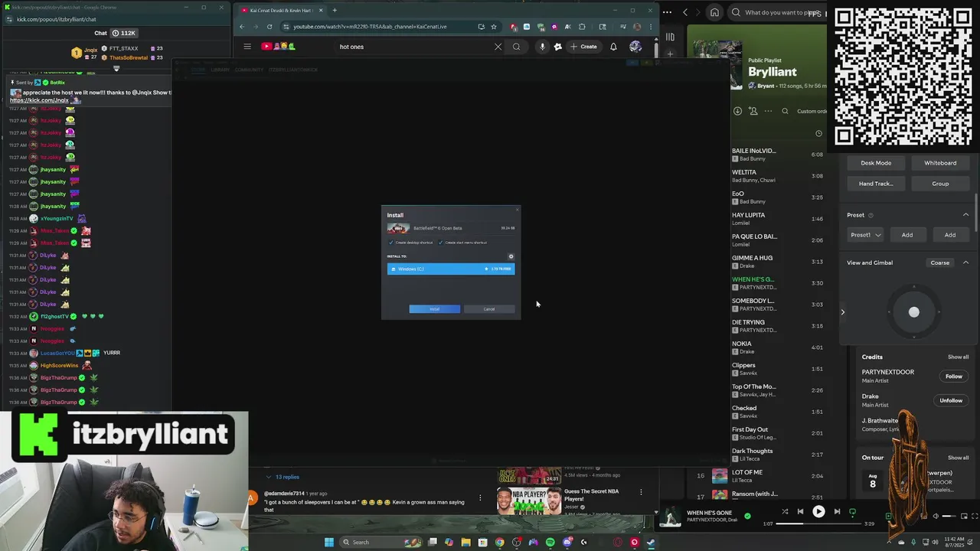
Task: Seek on Spotify song progress bar
Action: pyautogui.click(x=818, y=524)
